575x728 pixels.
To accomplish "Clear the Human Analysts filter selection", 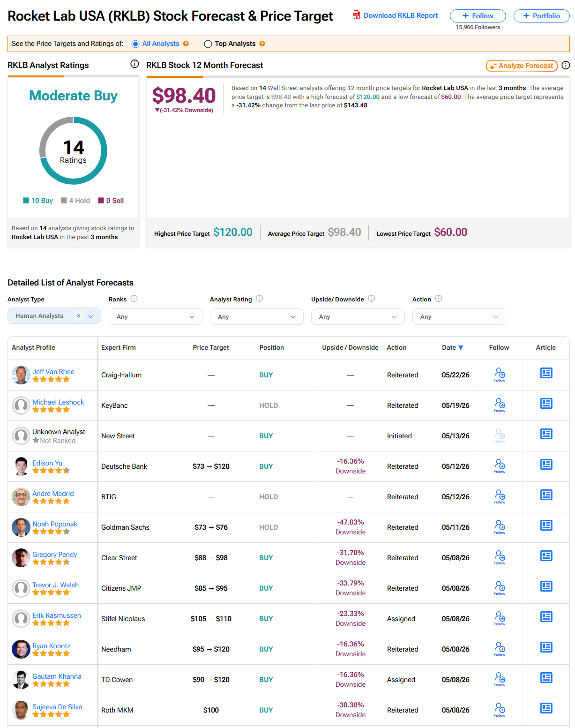I will point(78,316).
